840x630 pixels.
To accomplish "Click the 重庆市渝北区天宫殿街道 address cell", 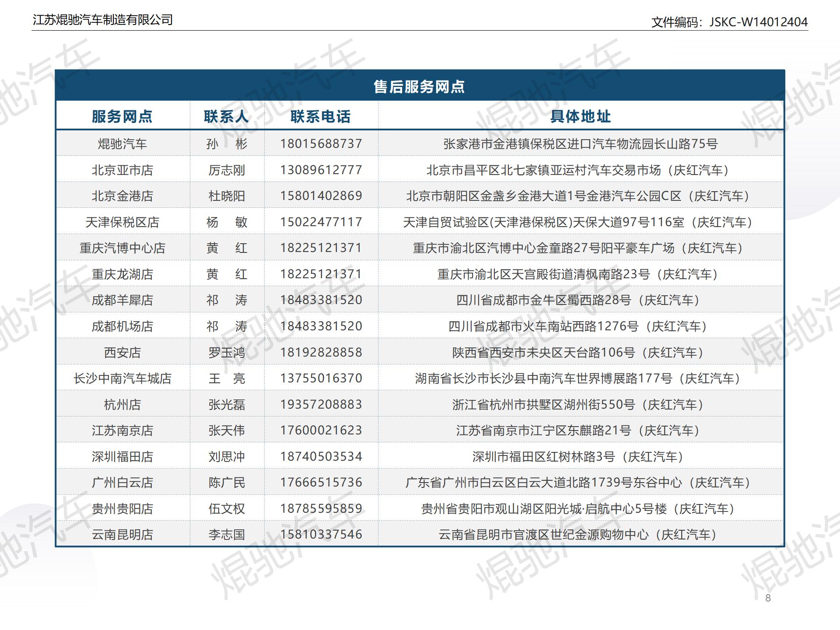I will click(x=581, y=274).
